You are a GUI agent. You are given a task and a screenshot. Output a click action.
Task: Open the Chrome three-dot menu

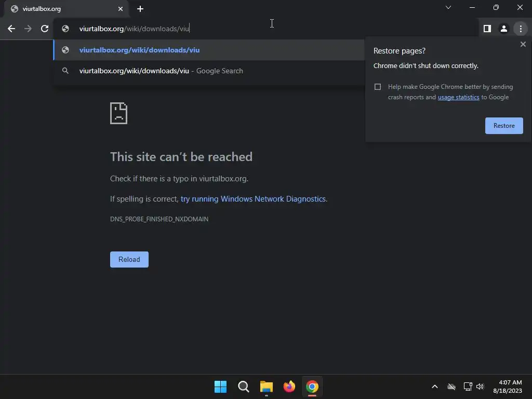pos(521,29)
